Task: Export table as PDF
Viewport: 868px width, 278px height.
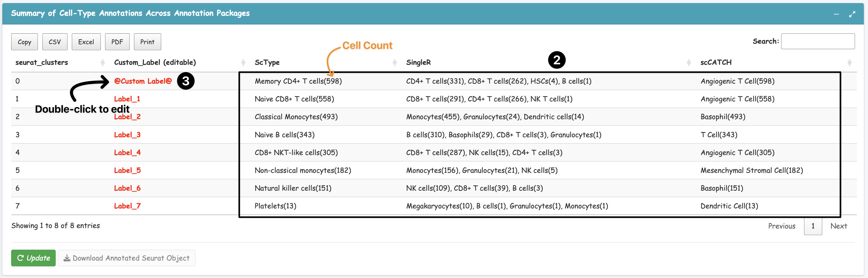Action: pos(117,42)
